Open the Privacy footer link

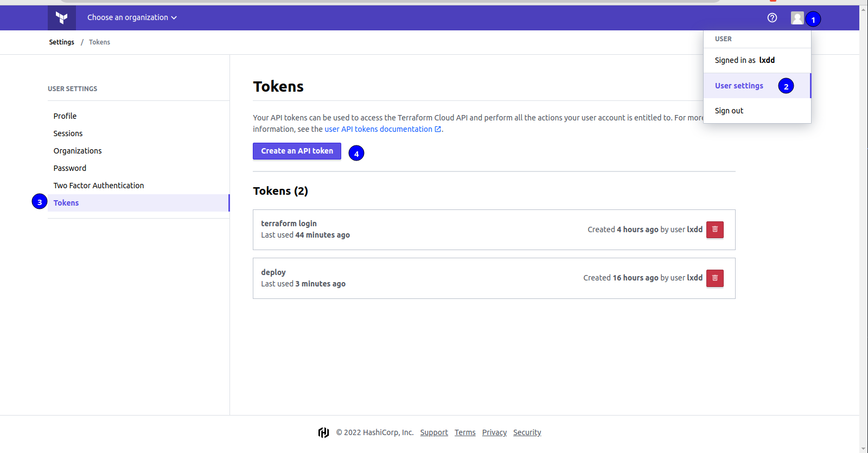(x=494, y=432)
